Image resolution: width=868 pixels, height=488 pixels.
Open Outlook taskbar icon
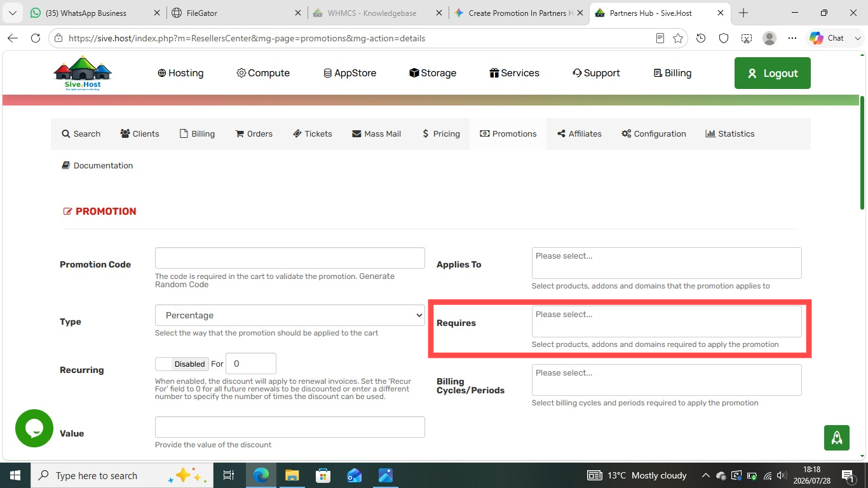tap(355, 475)
